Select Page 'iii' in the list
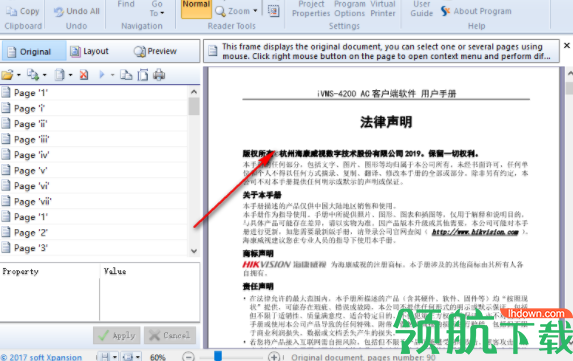This screenshot has height=361, width=573. point(94,139)
